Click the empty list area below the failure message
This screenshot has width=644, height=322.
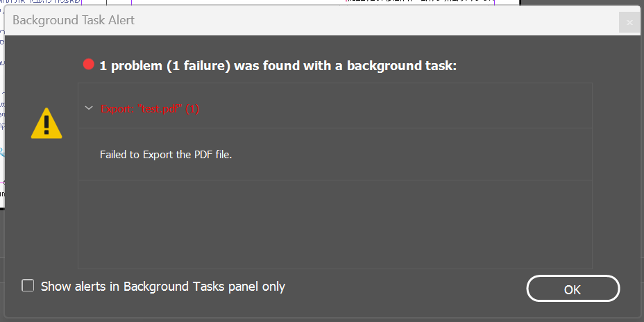334,223
